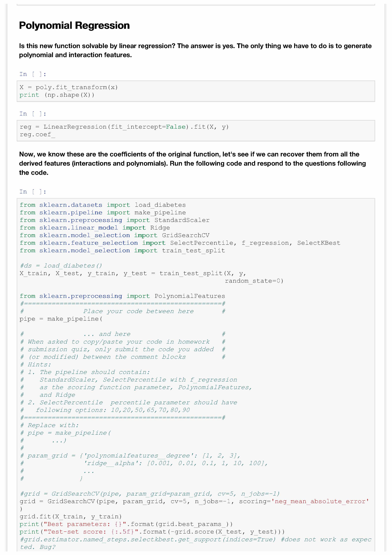Click the Ridge import line
Viewport: 392px width, 555px height.
pos(95,228)
